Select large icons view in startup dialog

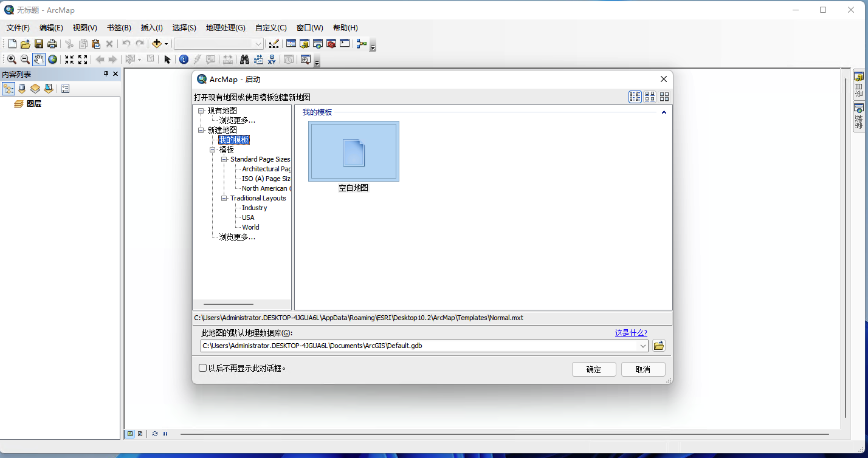coord(664,97)
